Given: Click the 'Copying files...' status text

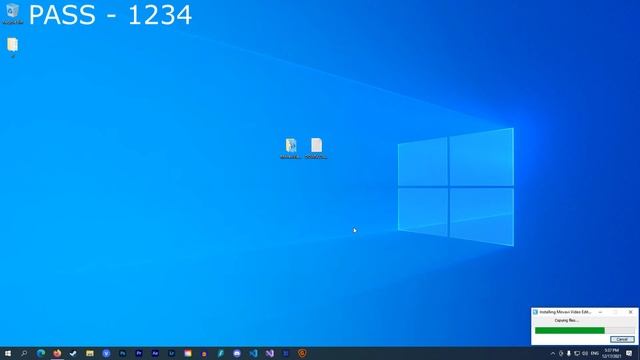Looking at the screenshot, I should [x=567, y=320].
